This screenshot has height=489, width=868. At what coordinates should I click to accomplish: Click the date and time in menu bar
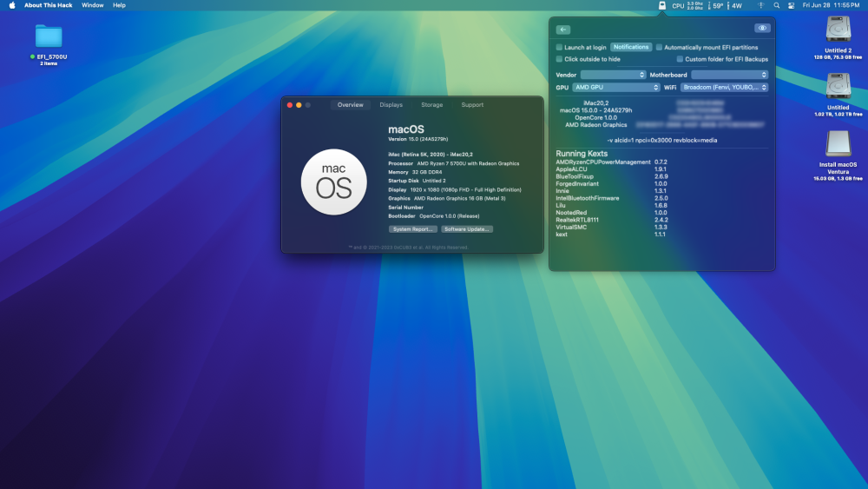[x=831, y=5]
